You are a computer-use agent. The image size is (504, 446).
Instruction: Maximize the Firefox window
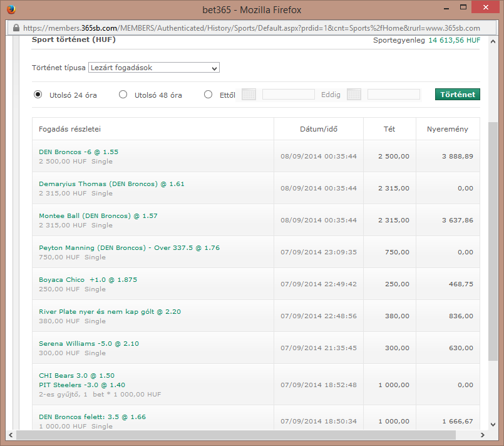pos(463,7)
